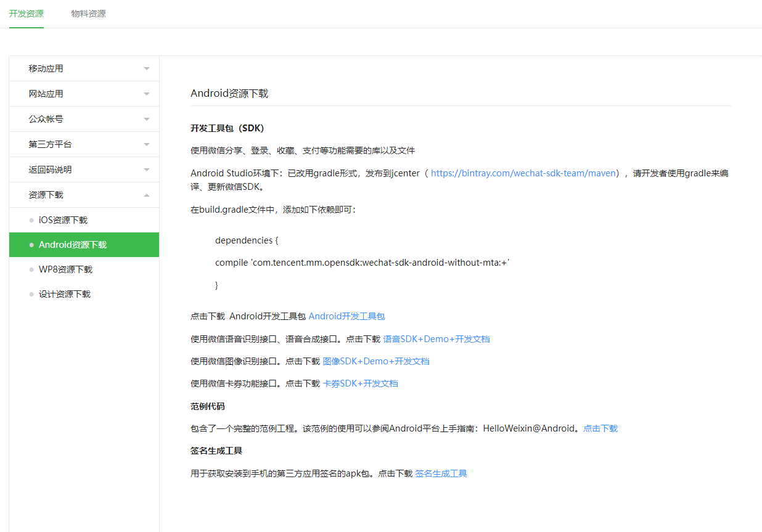Click the 'dependencies {' code line
Image resolution: width=762 pixels, height=532 pixels.
click(x=247, y=240)
